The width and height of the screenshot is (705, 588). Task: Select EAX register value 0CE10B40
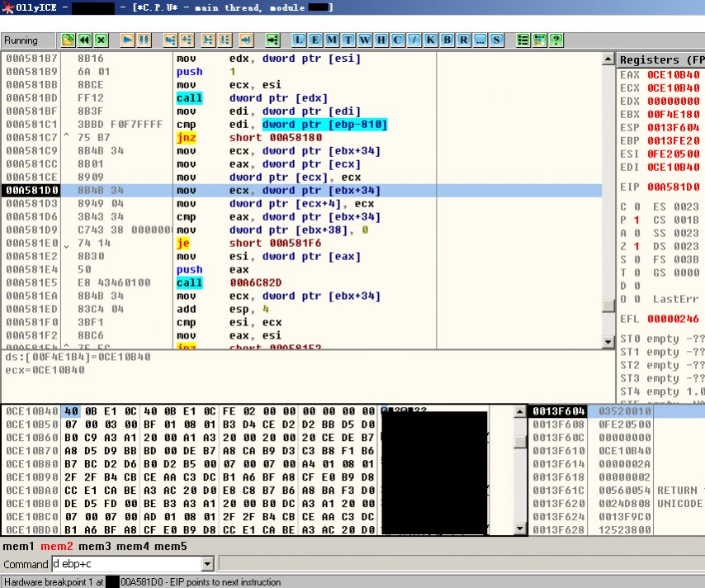pyautogui.click(x=674, y=74)
